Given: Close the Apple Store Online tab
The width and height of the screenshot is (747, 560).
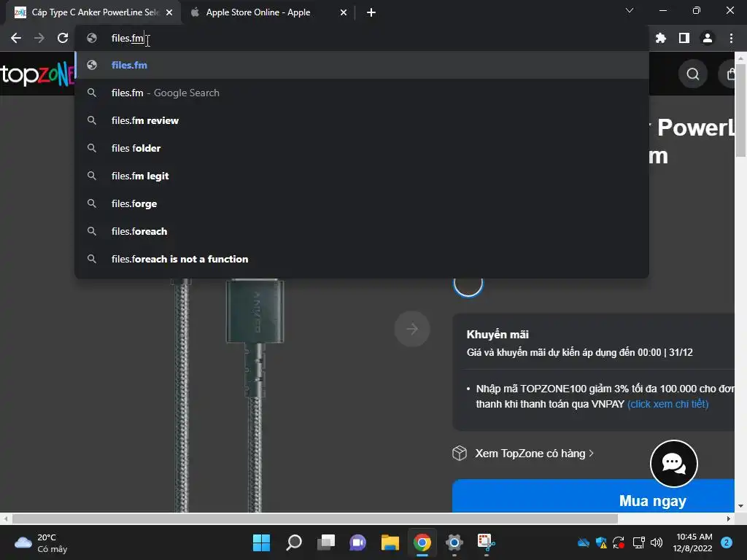Looking at the screenshot, I should 344,12.
